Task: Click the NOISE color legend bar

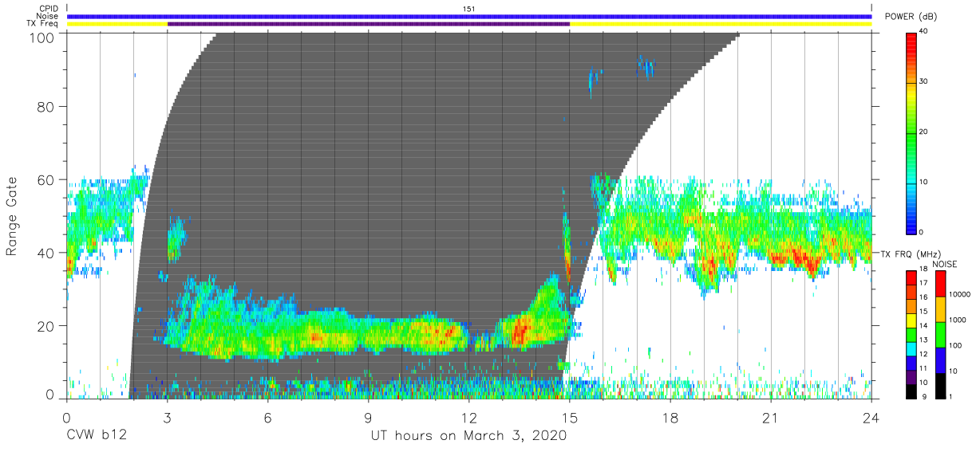Action: [x=941, y=333]
